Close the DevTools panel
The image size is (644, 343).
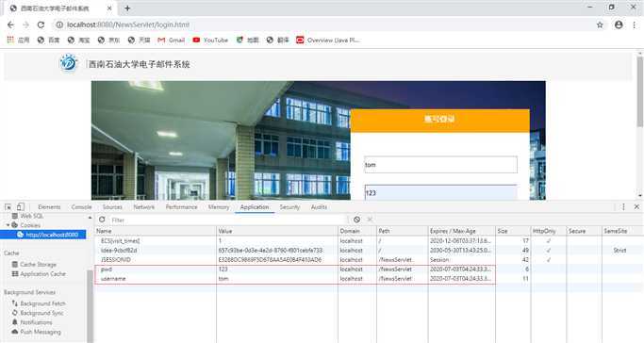636,206
